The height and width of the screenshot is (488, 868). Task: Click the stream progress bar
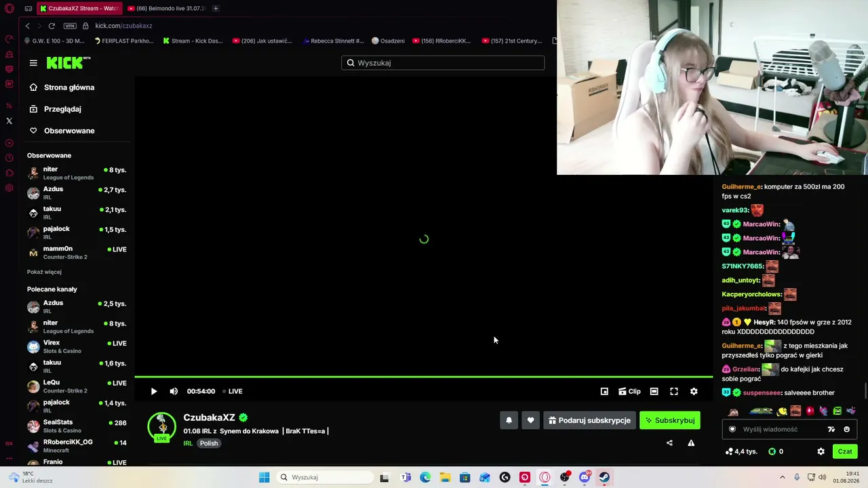424,377
